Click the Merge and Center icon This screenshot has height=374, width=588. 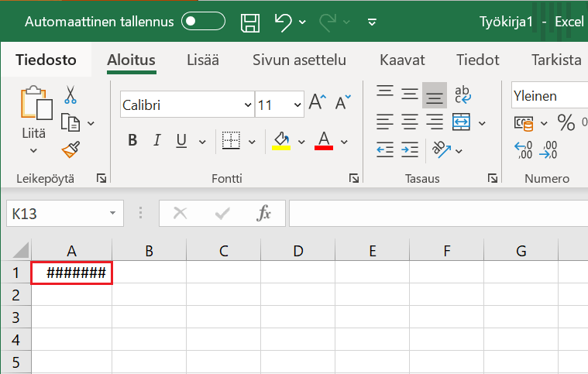tap(461, 122)
